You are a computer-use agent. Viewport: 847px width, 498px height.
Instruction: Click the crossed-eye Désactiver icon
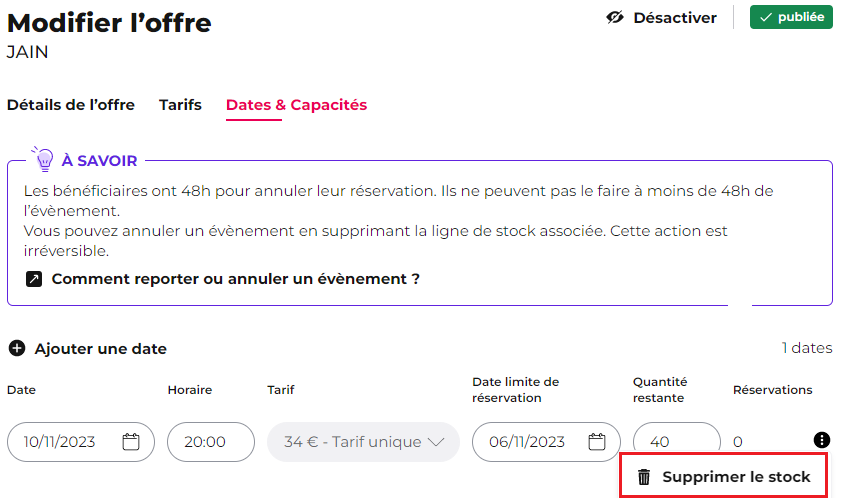(x=615, y=18)
